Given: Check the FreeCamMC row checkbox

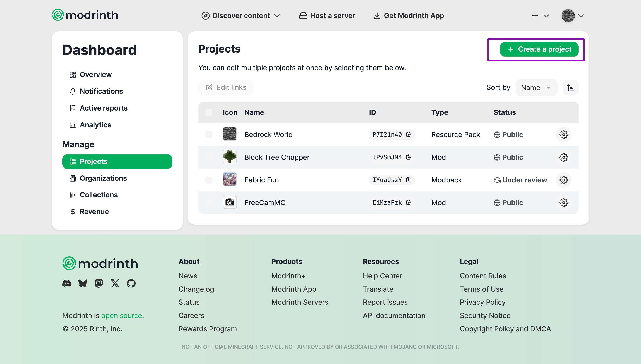Looking at the screenshot, I should 209,202.
